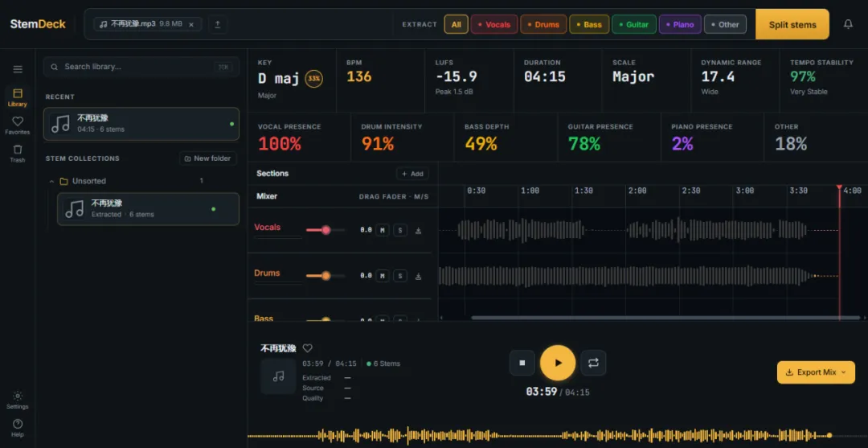
Task: Click the StemDeck logo
Action: click(x=38, y=24)
